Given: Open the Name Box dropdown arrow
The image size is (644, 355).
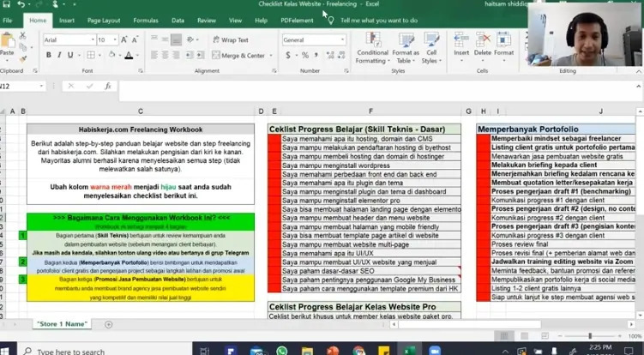Looking at the screenshot, I should click(41, 87).
